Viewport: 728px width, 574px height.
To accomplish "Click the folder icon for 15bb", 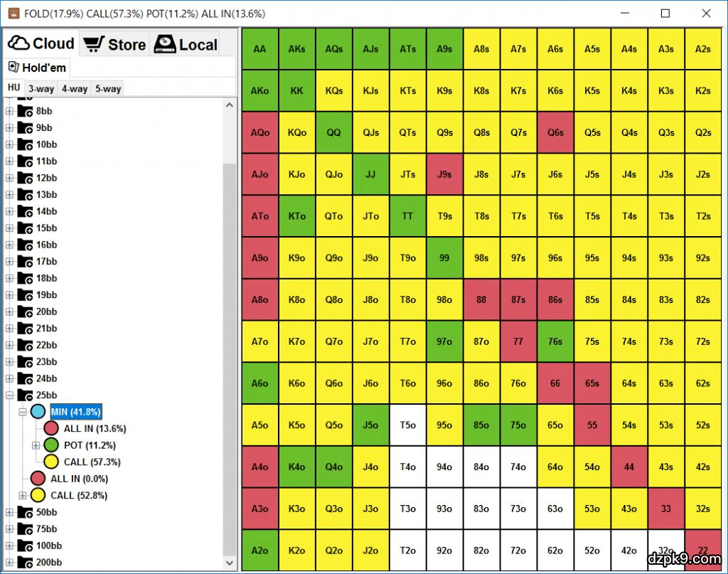I will [x=26, y=228].
